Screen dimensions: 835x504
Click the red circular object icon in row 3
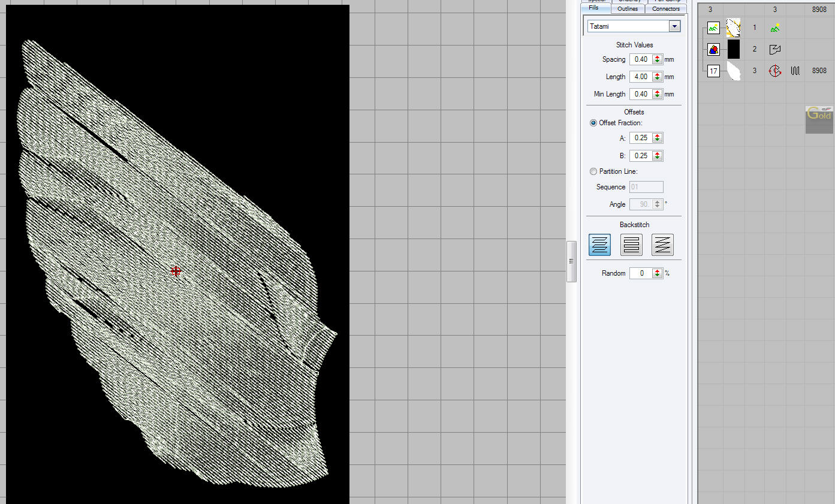pyautogui.click(x=775, y=71)
